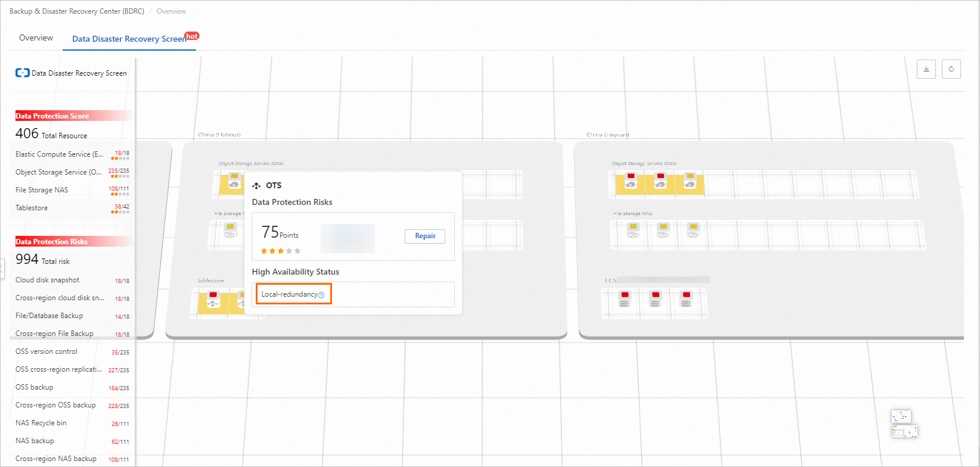Screen dimensions: 980x467
Task: Select leftmost red OSS bucket in China (Heyuan)
Action: coord(631,181)
